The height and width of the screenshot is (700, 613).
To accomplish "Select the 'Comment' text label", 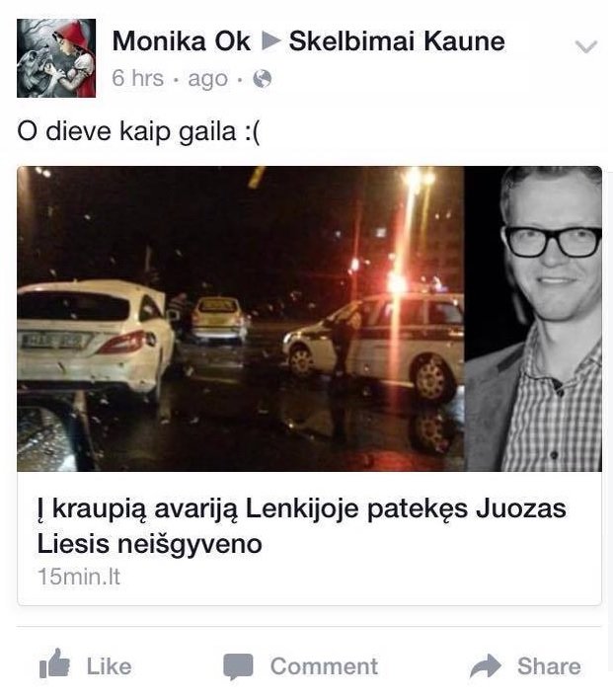I will point(324,666).
